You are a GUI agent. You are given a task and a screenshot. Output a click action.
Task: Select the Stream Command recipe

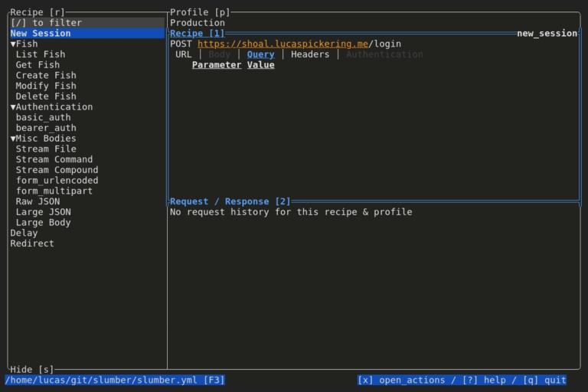coord(54,159)
